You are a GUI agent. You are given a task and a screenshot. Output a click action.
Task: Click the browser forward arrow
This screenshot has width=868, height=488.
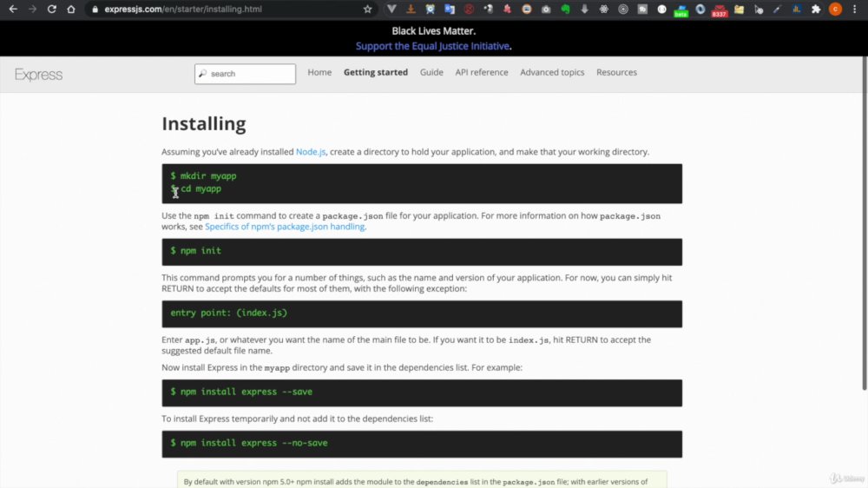pos(32,9)
